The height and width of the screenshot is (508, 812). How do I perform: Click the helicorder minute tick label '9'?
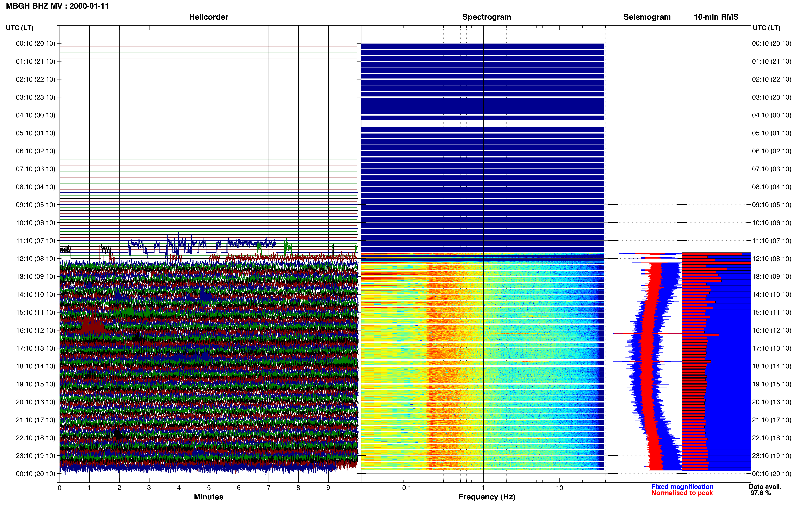pos(328,488)
